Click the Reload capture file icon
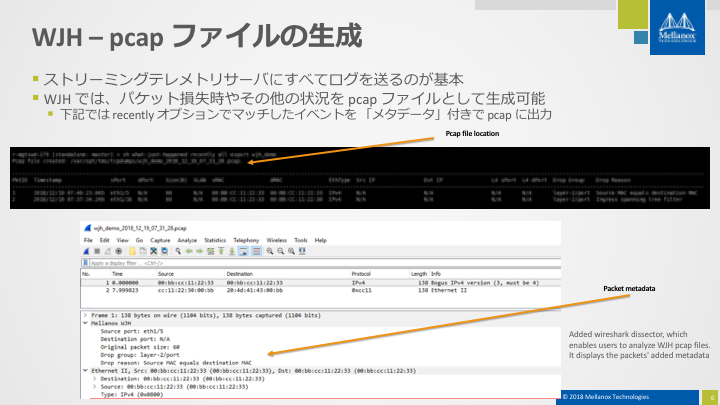 (x=164, y=251)
